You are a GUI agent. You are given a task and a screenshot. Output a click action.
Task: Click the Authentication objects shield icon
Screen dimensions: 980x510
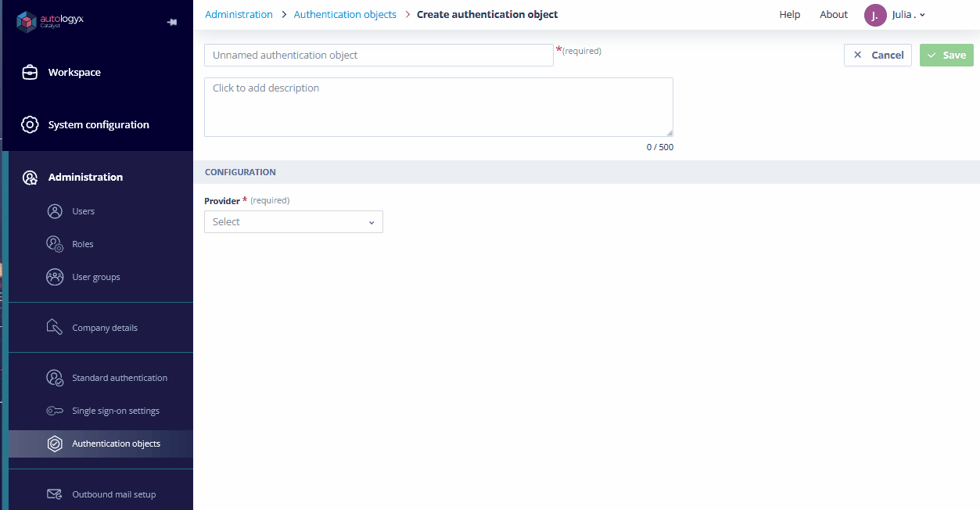(x=55, y=444)
